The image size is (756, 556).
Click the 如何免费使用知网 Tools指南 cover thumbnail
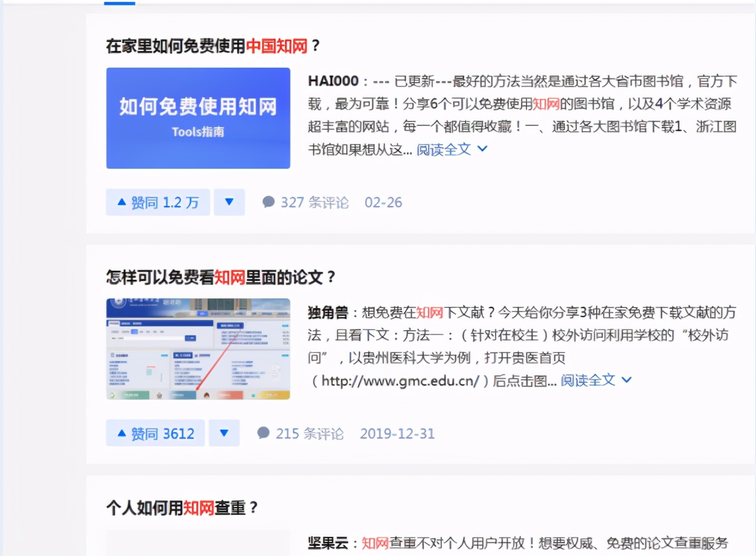pos(198,118)
